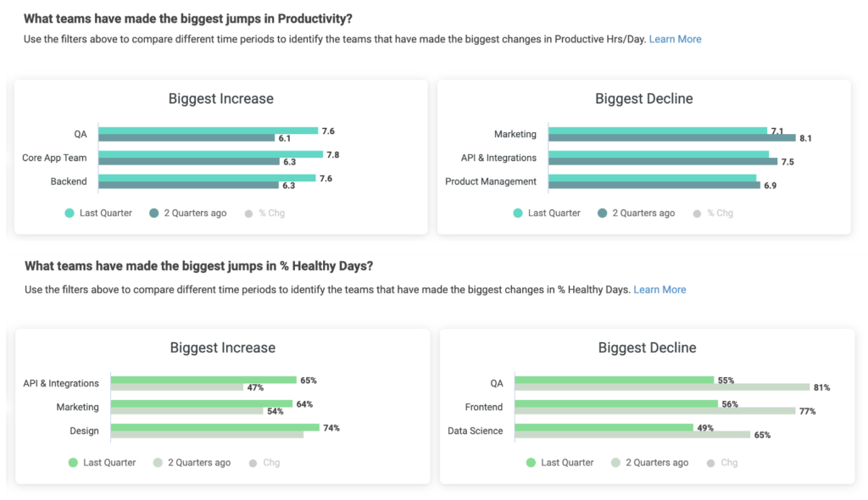Click API & Integrations bar showing 65%
The height and width of the screenshot is (500, 868).
pos(203,381)
